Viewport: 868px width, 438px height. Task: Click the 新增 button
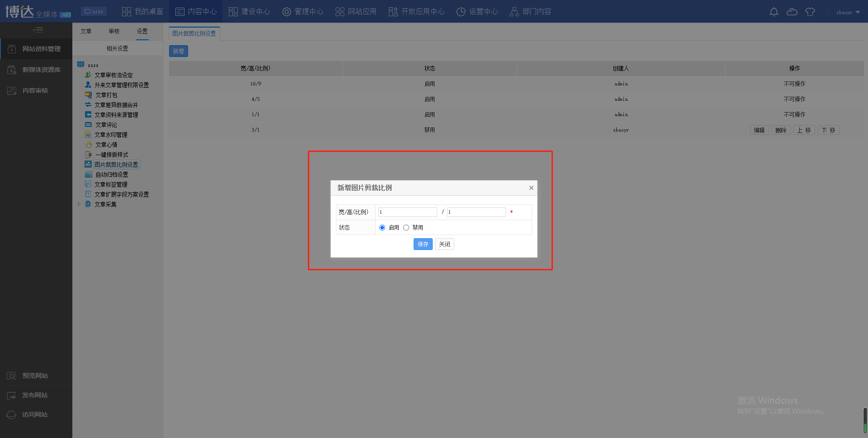[x=179, y=51]
